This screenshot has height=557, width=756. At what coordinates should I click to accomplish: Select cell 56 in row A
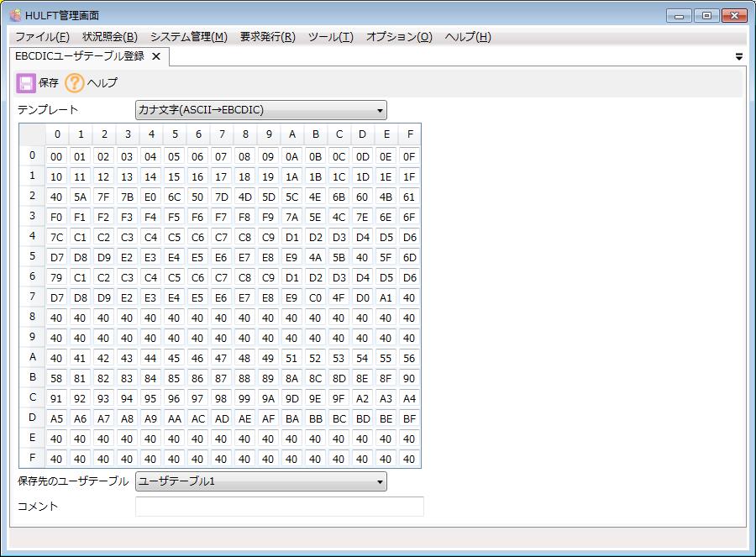[409, 359]
